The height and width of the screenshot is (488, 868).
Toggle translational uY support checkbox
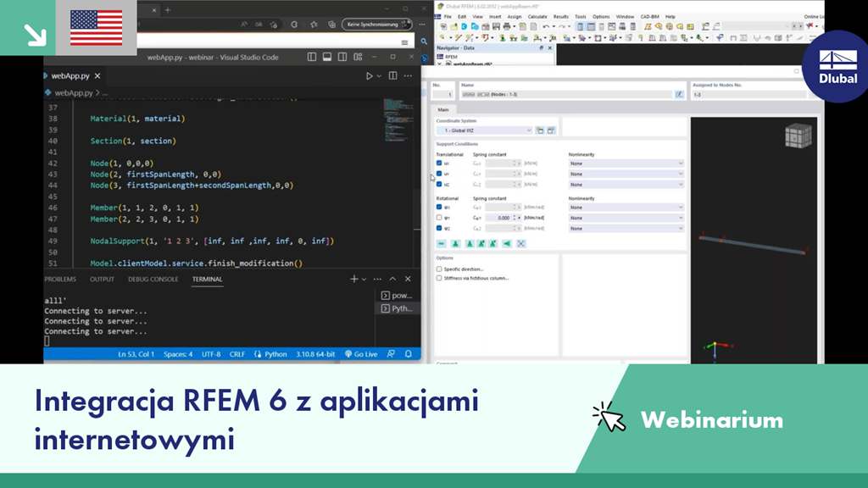pyautogui.click(x=439, y=174)
